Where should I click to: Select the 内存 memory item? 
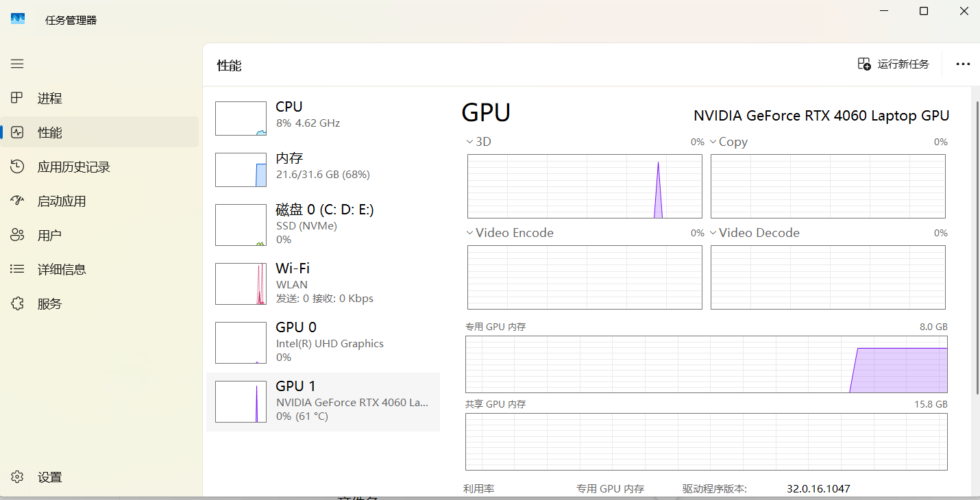pos(323,169)
